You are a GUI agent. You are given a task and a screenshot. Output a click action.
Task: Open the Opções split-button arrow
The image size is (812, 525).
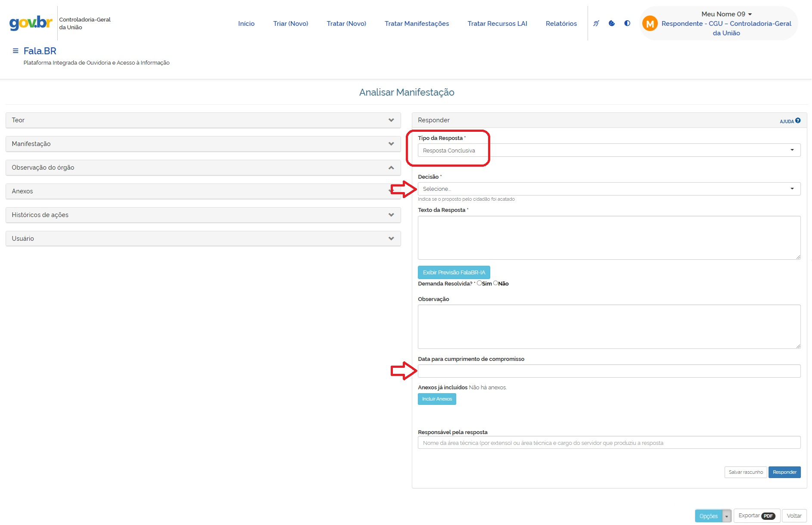(x=727, y=516)
